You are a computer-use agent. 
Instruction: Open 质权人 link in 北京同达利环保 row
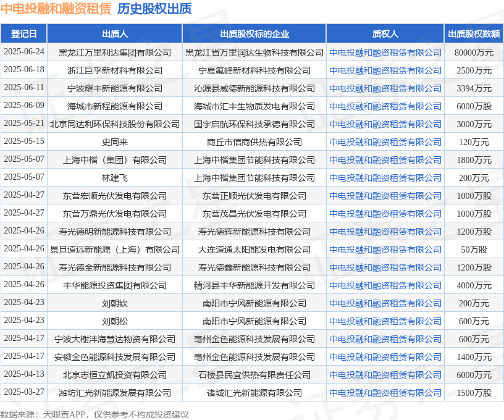click(x=385, y=124)
